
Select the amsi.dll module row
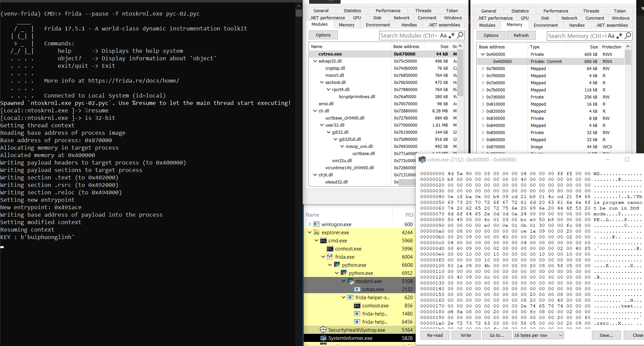(383, 104)
